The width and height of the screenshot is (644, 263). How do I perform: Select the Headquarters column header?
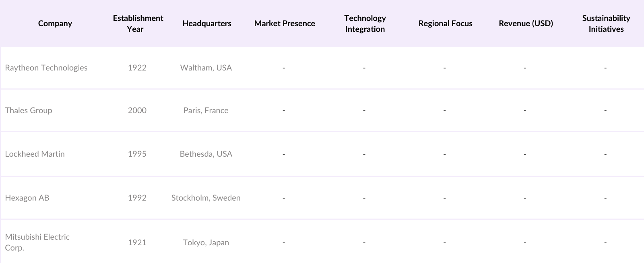coord(206,23)
